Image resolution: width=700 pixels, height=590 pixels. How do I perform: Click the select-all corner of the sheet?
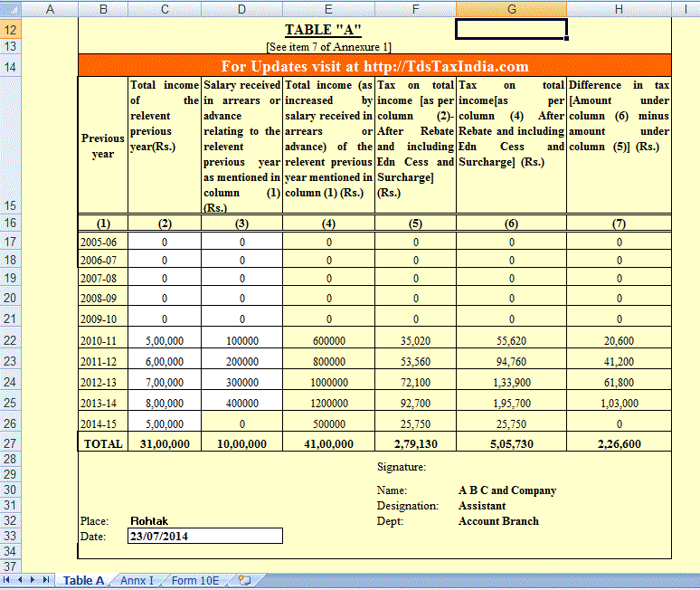(10, 8)
